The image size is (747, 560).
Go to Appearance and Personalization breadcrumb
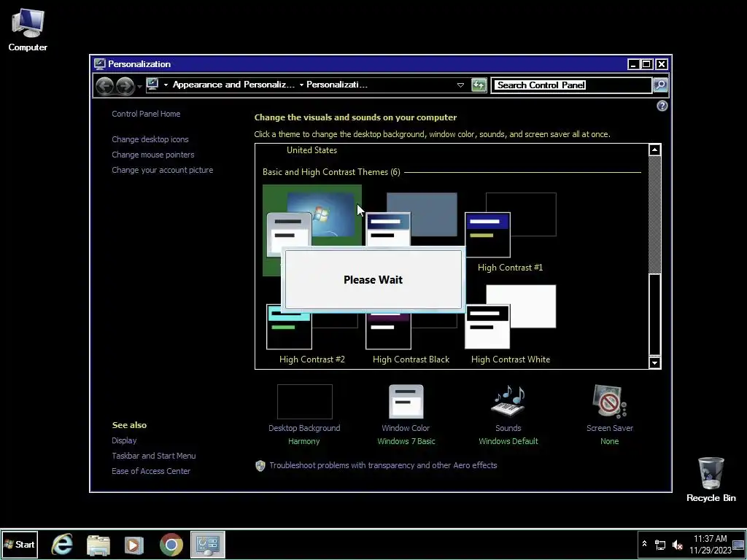click(233, 85)
